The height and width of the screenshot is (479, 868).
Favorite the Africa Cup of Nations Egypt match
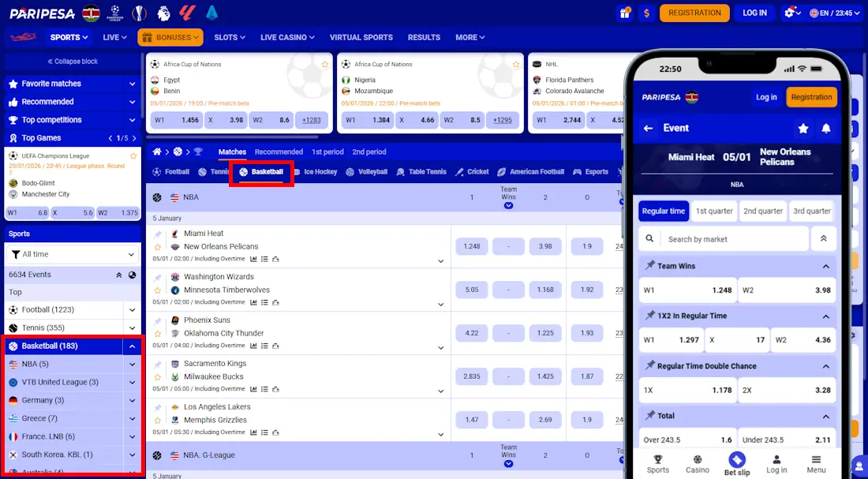324,65
